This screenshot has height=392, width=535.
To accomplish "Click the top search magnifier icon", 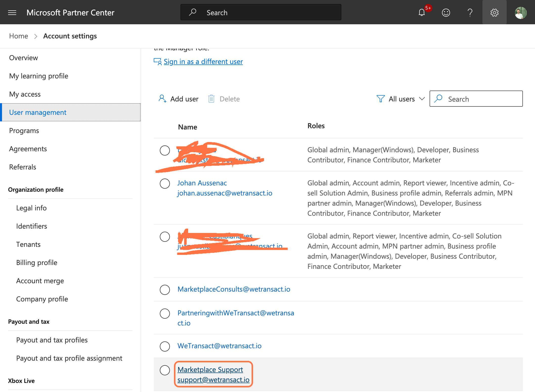I will tap(193, 12).
